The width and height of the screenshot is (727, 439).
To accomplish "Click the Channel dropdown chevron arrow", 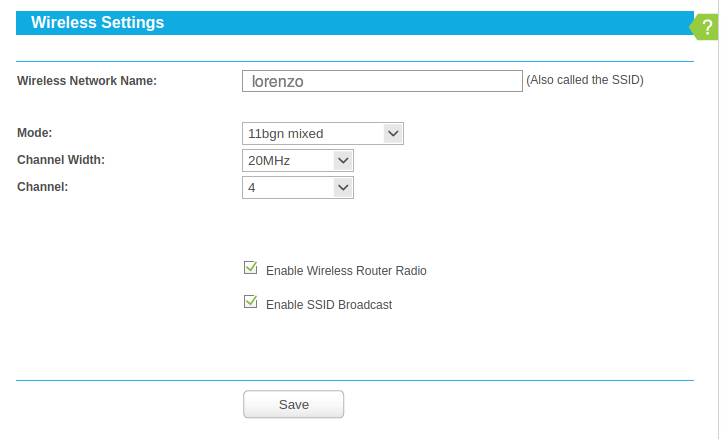I will pos(343,187).
